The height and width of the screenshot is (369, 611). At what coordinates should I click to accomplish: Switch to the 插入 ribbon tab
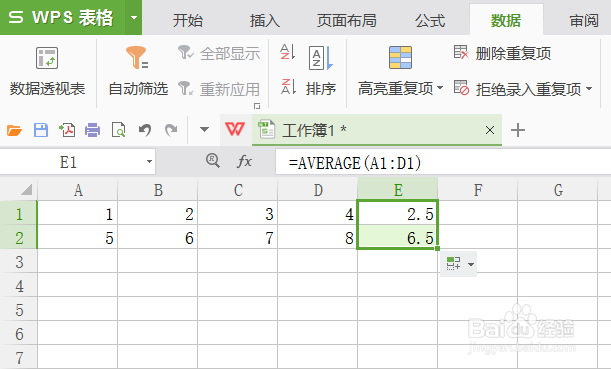pos(265,20)
